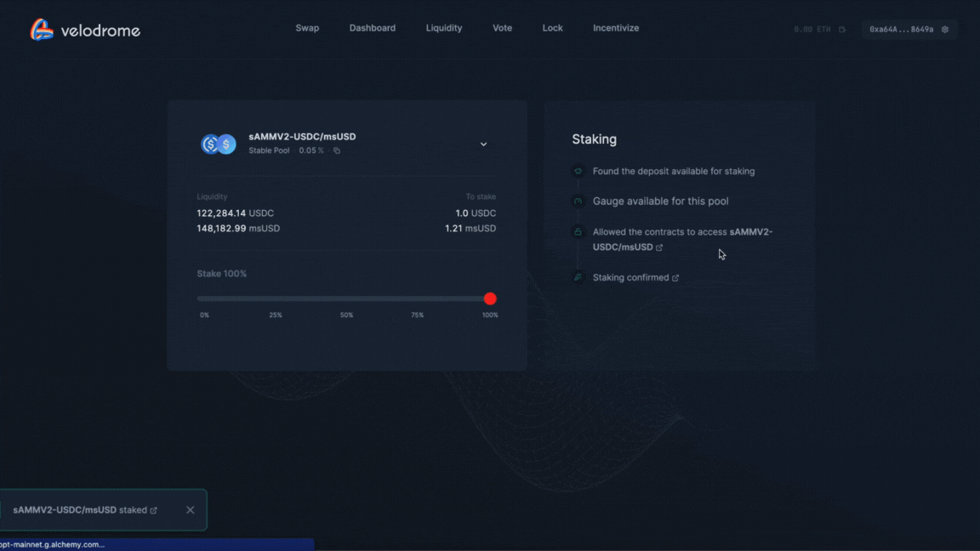Select Incentivize in the top navigation

(615, 28)
